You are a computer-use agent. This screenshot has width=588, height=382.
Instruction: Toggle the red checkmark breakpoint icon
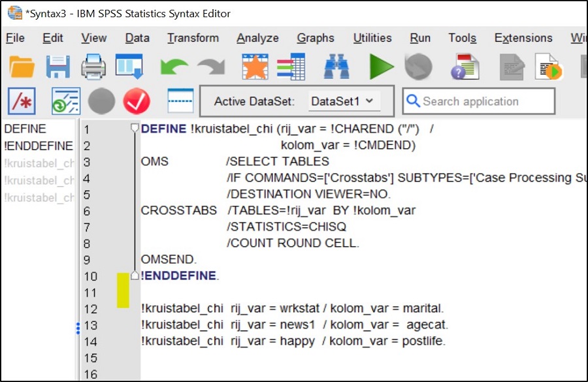pos(136,101)
